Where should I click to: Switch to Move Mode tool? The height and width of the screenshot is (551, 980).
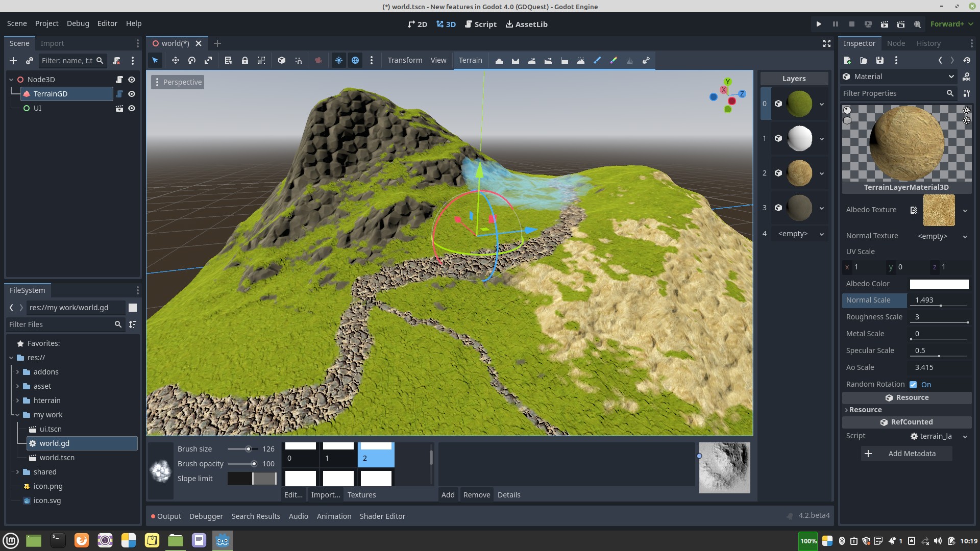pyautogui.click(x=175, y=60)
